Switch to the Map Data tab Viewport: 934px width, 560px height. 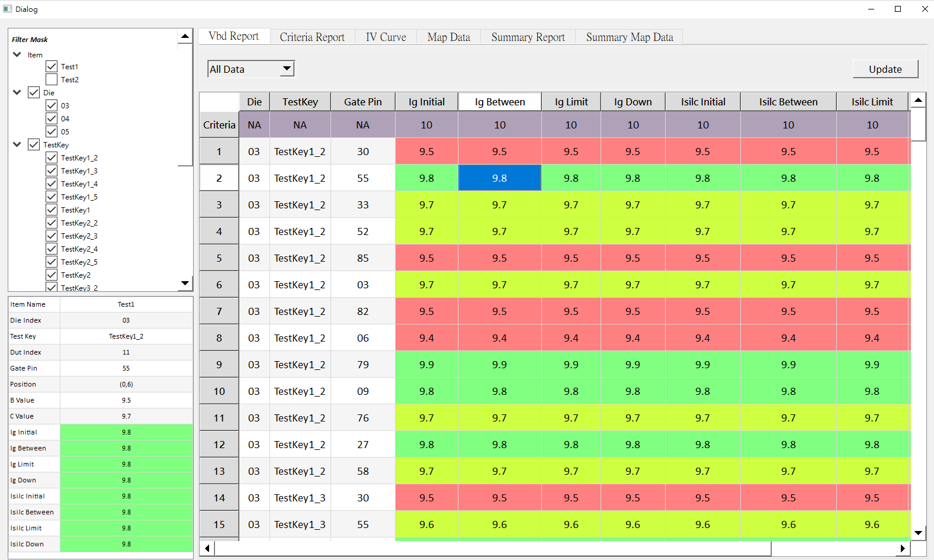pyautogui.click(x=448, y=37)
